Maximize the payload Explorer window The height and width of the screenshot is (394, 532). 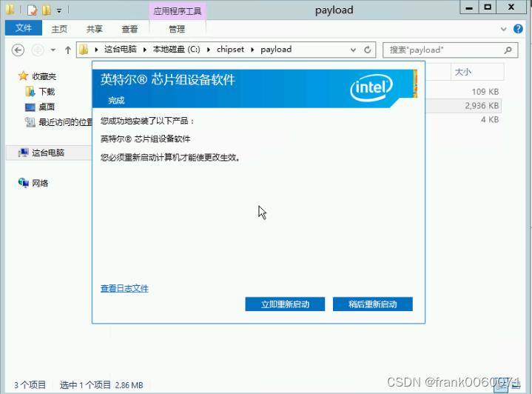pos(488,7)
